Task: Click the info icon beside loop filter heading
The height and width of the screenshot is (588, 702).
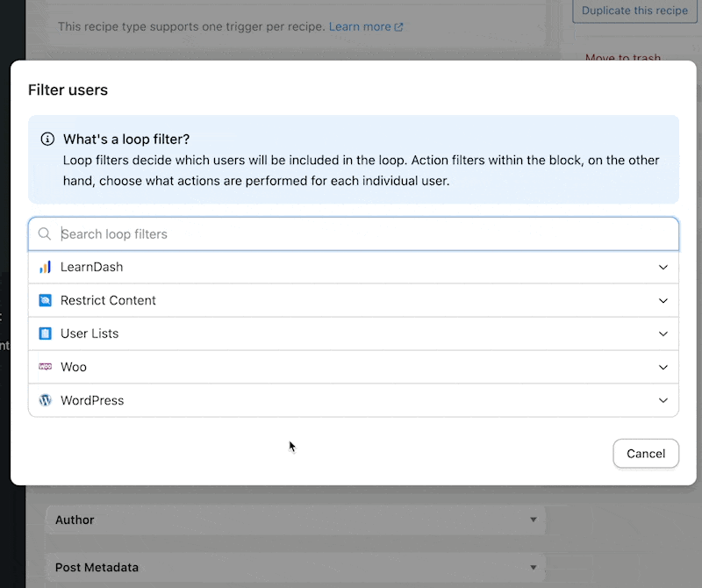Action: pyautogui.click(x=47, y=140)
